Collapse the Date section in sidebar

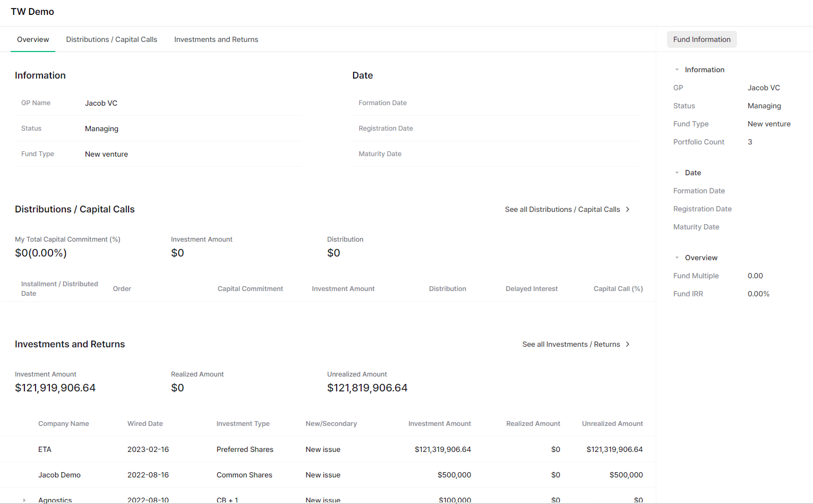[x=677, y=173]
